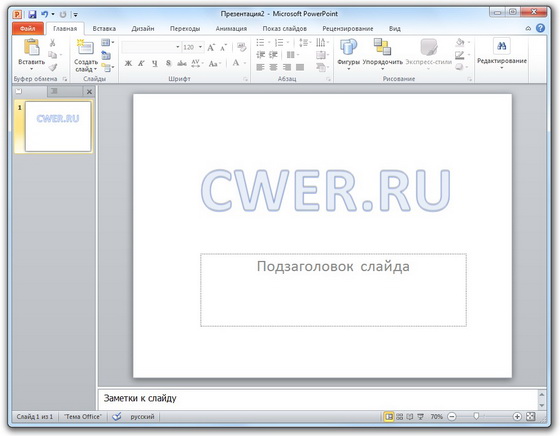Open the Файл tab
Viewport: 560px width, 436px height.
point(28,29)
